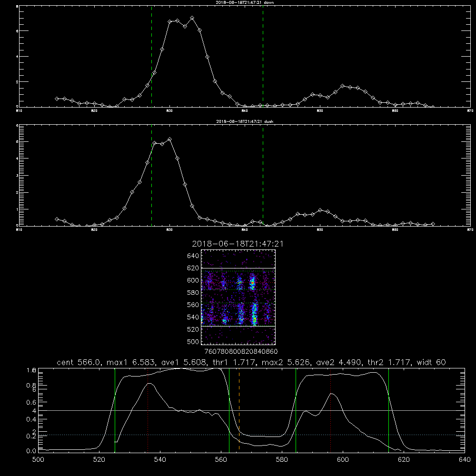Click the left green dashed line in dawn plot
Viewport: 476px width, 476px height.
click(151, 57)
